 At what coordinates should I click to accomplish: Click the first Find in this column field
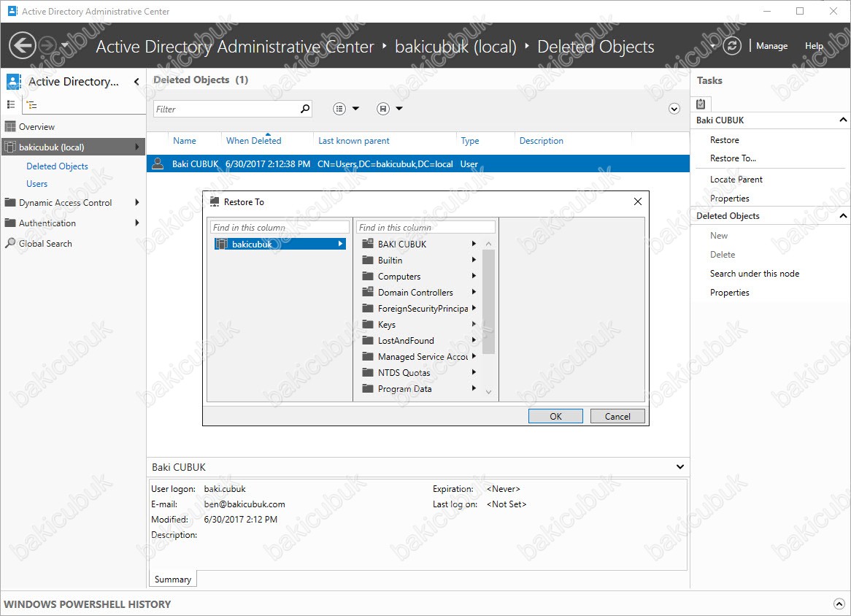(280, 228)
